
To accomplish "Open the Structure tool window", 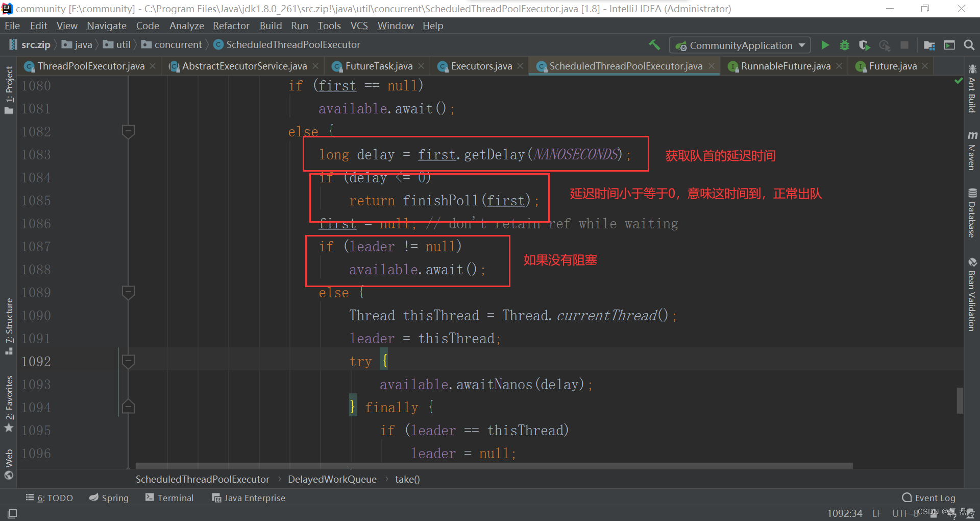I will (9, 326).
